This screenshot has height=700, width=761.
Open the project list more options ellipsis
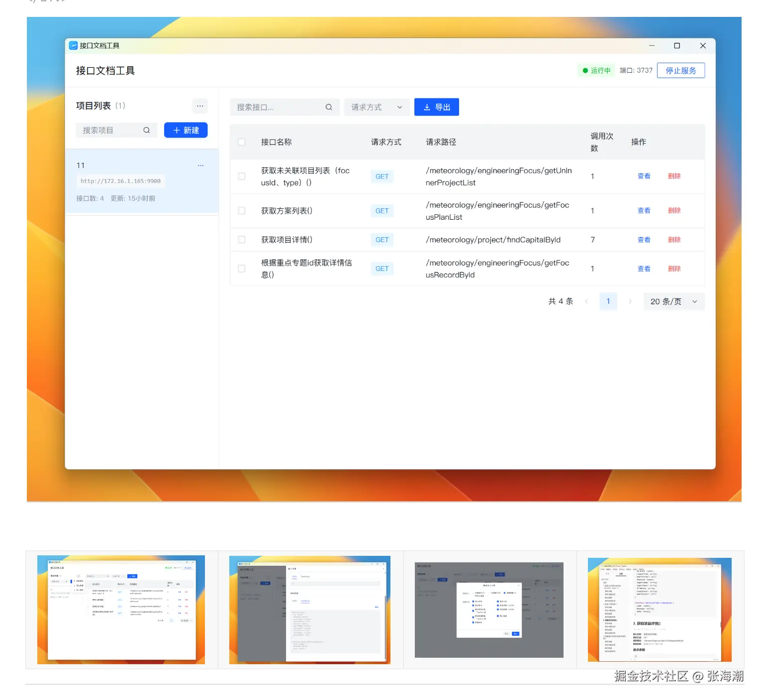pos(200,106)
